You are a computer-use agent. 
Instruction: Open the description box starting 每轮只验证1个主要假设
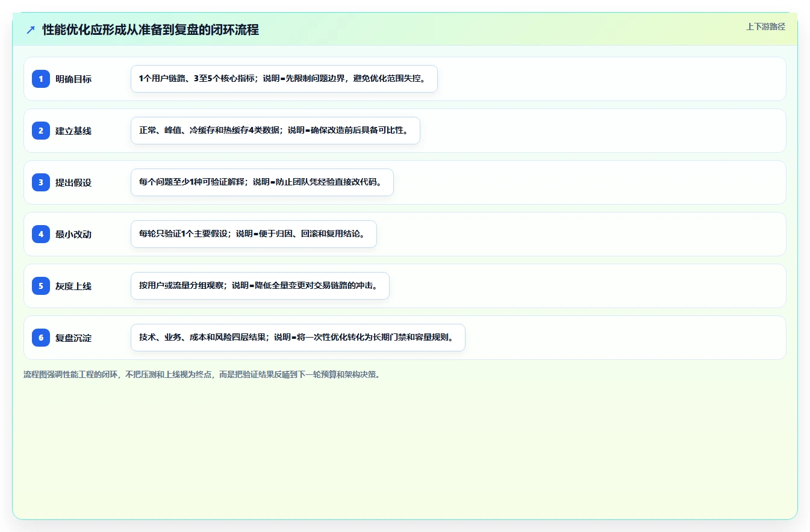click(x=254, y=234)
